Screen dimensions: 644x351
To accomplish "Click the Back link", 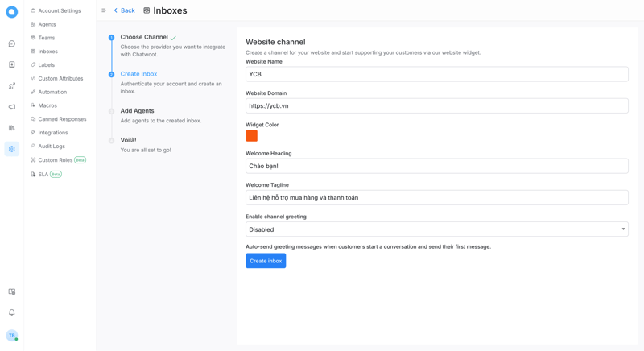I will pos(125,10).
